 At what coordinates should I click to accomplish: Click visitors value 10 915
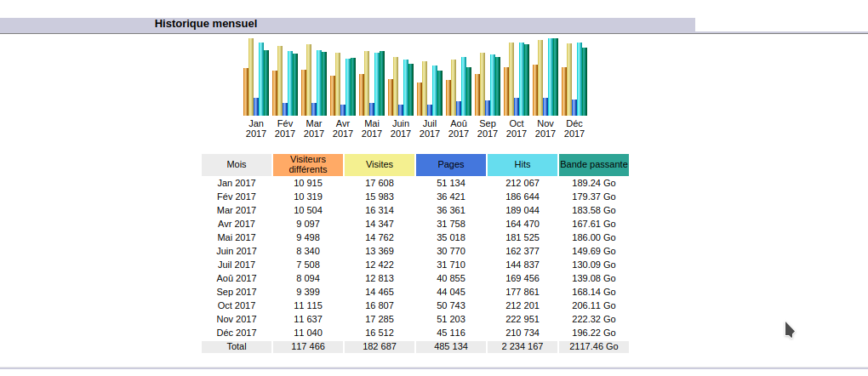(x=308, y=183)
